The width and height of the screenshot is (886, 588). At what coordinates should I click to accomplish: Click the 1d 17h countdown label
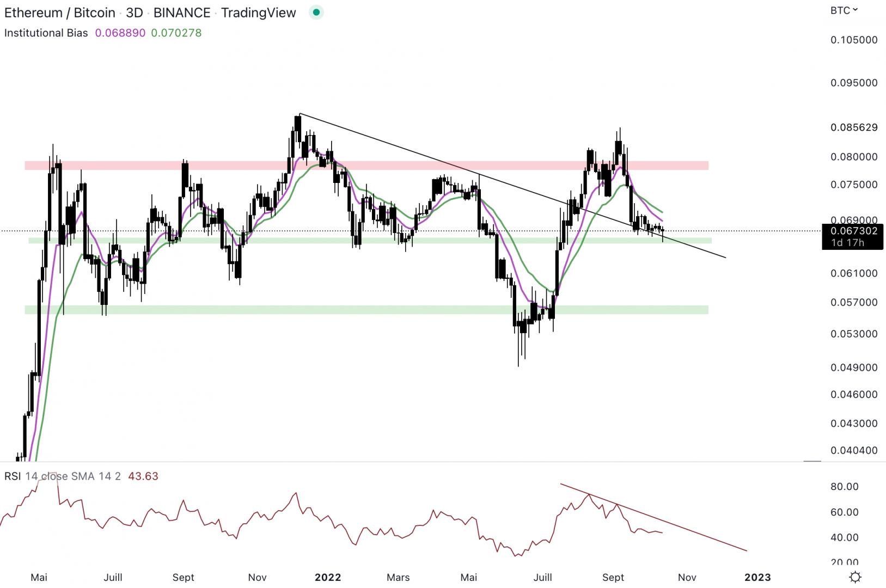pos(847,243)
